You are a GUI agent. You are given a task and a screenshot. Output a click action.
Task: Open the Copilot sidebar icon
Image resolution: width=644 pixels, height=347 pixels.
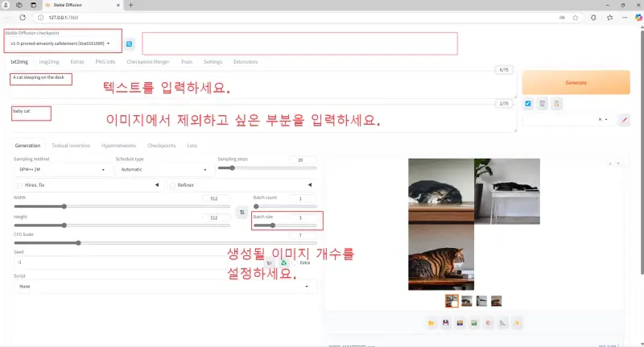pyautogui.click(x=638, y=18)
